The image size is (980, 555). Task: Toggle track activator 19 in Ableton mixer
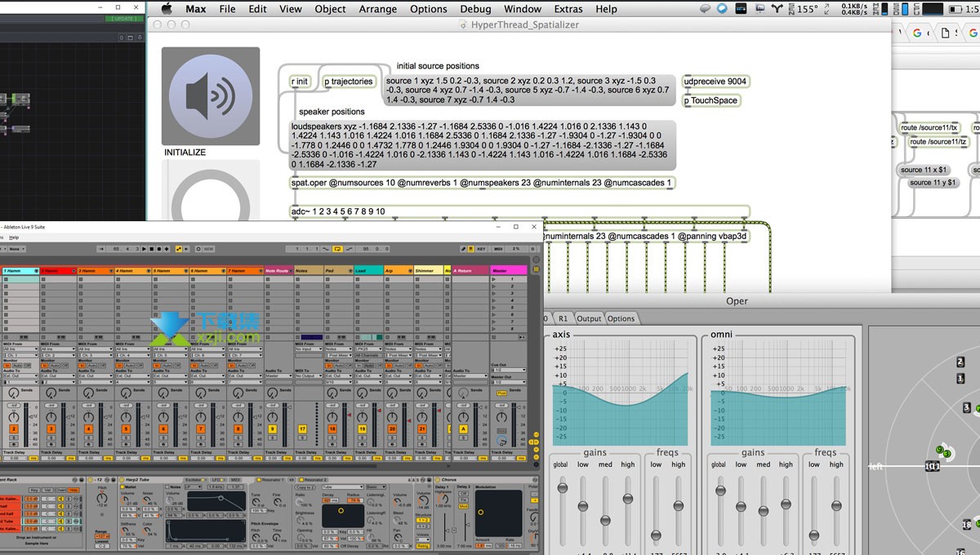[362, 428]
